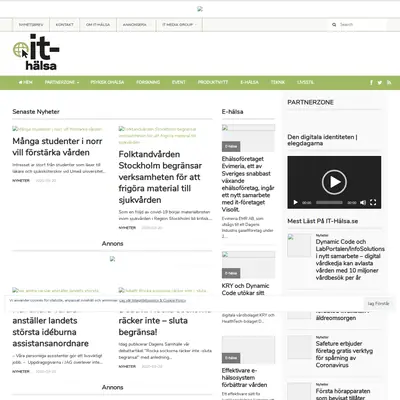Mute the video with the speaker icon
This screenshot has height=400, width=400.
(x=363, y=202)
